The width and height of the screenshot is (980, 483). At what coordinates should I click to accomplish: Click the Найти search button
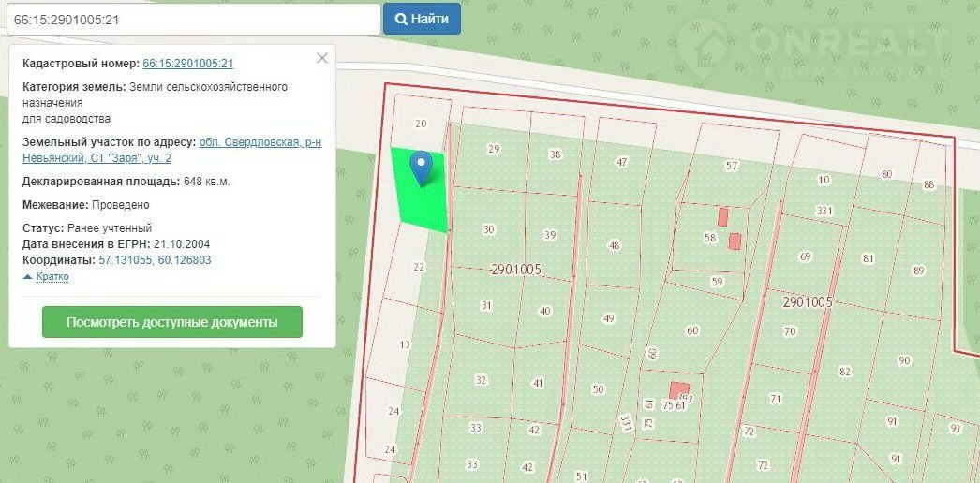click(x=422, y=19)
